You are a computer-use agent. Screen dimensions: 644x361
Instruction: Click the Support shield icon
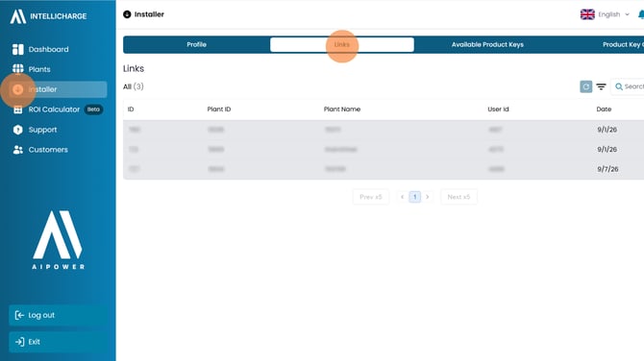click(17, 130)
